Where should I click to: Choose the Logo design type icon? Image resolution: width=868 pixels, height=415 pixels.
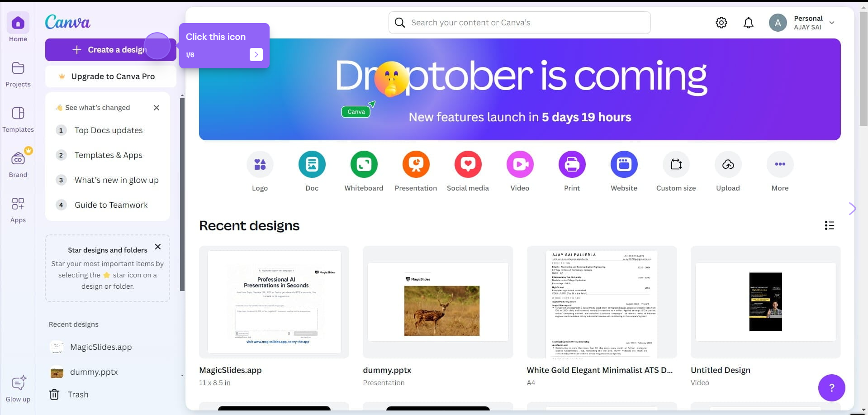coord(260,164)
